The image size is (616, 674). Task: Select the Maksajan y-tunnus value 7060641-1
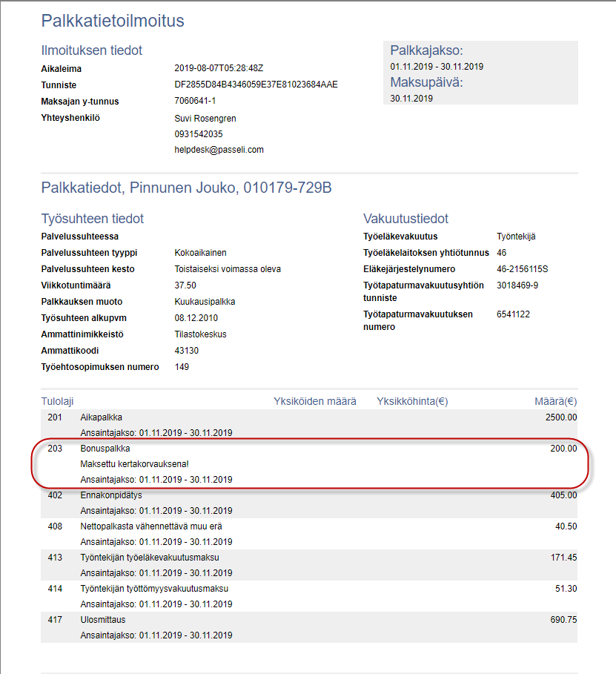[195, 102]
